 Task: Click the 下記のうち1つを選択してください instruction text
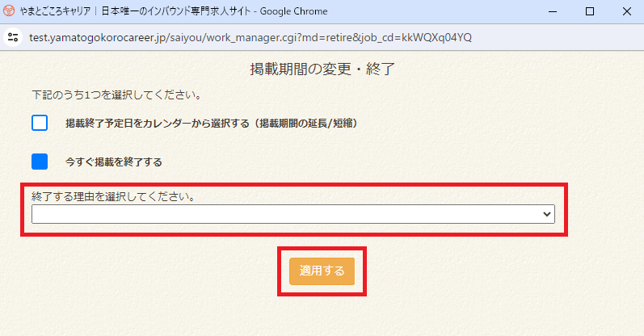coord(111,95)
